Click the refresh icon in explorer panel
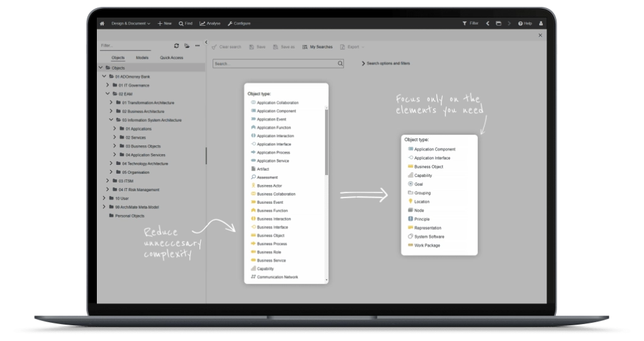644x341 pixels. (177, 45)
